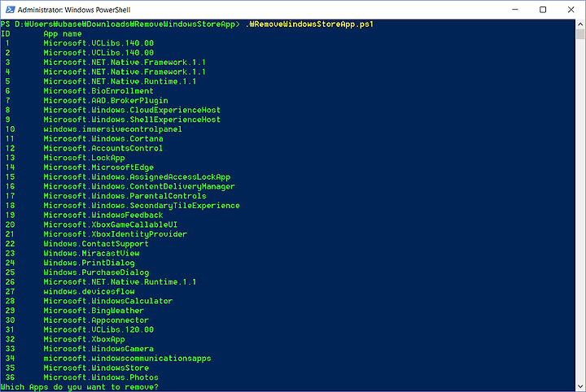586x392 pixels.
Task: Click the Microsoft.Appconnector entry
Action: [96, 320]
